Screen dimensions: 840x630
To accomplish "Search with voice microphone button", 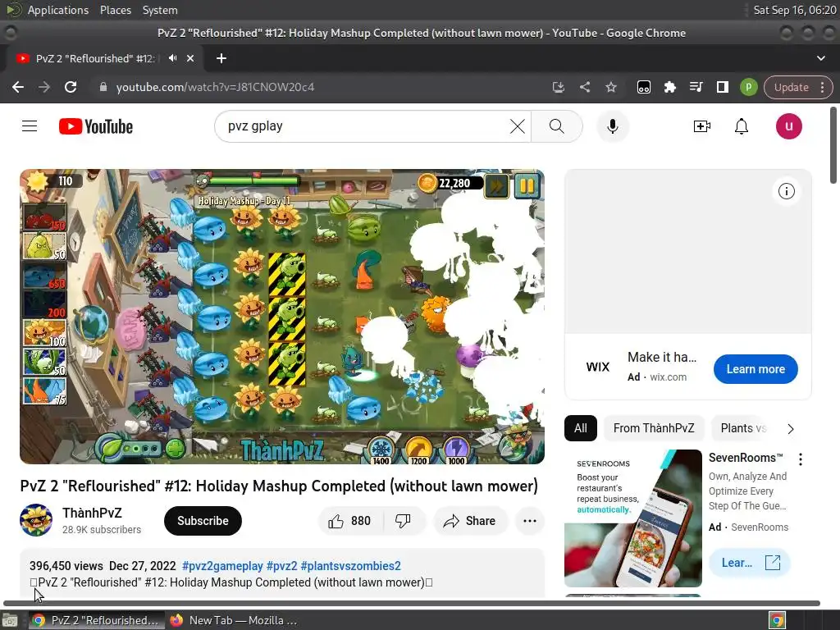I will pos(612,126).
